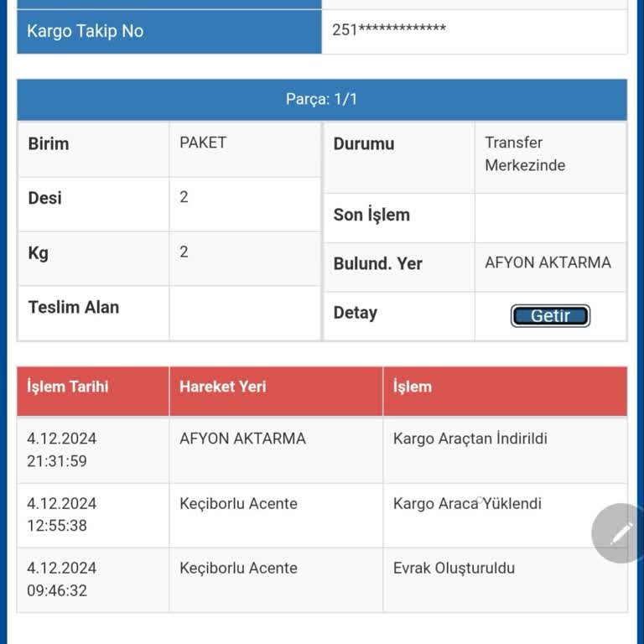Click the PAKET unit value
This screenshot has width=644, height=644.
[203, 143]
